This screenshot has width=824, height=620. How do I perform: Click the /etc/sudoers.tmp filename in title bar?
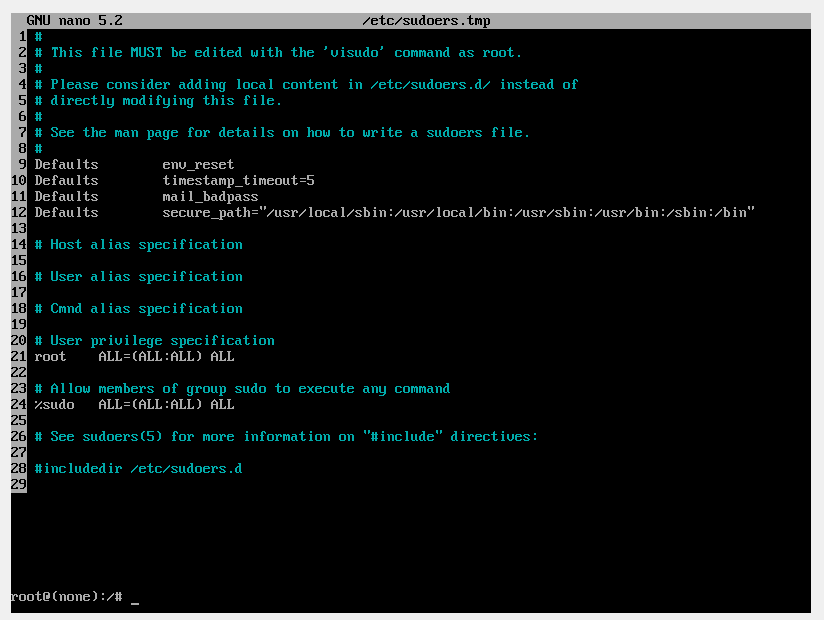pos(426,21)
